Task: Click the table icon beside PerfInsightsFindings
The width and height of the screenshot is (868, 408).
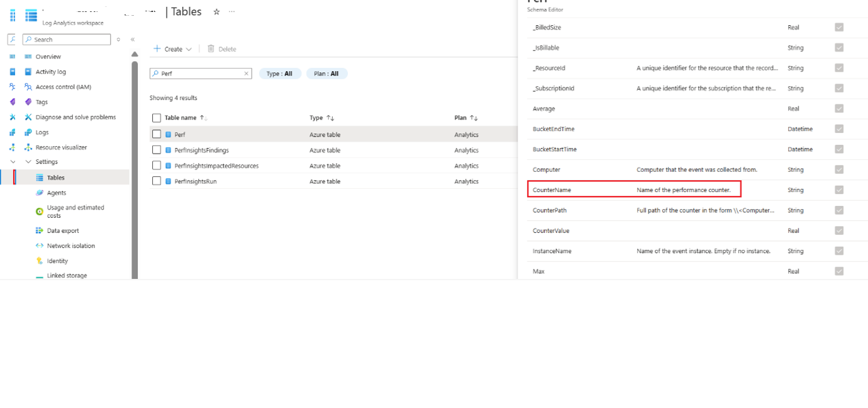Action: (169, 150)
